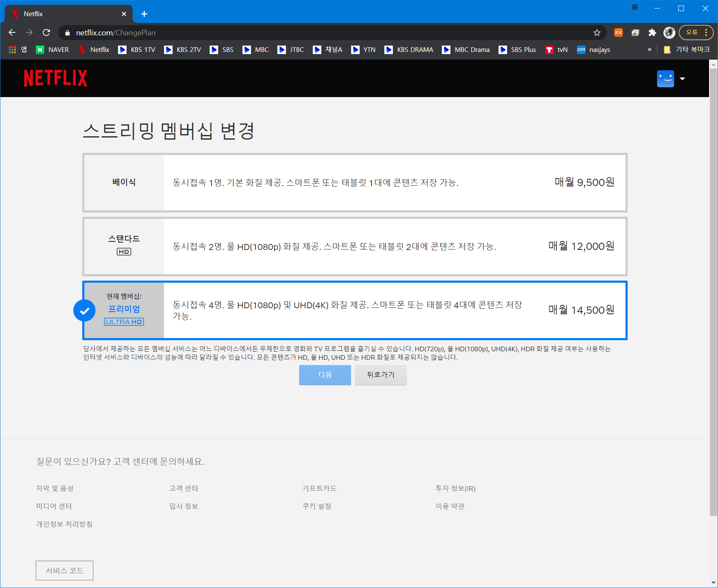Image resolution: width=718 pixels, height=588 pixels.
Task: Click the address bar URL field
Action: [x=332, y=32]
